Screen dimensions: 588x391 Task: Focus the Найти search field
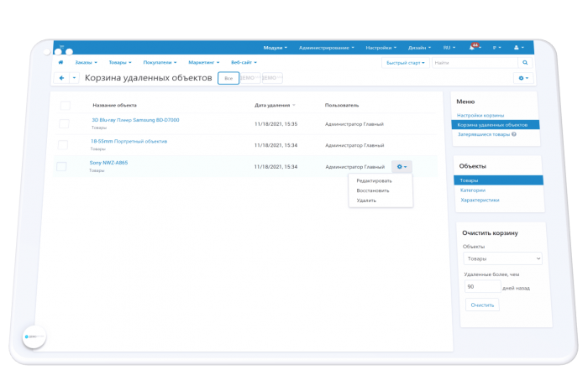tap(475, 63)
